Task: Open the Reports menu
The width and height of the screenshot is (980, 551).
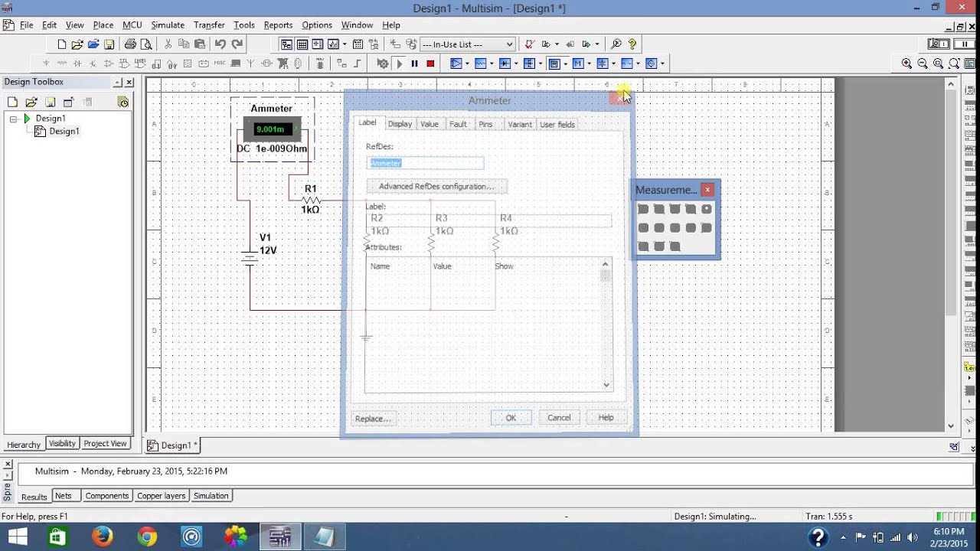Action: click(x=278, y=25)
